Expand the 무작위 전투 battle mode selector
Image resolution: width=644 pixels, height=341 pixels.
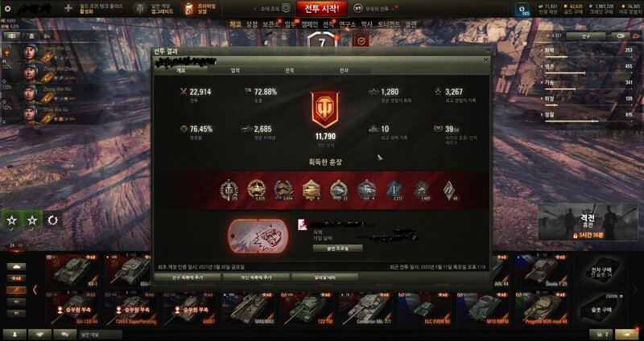coord(376,8)
